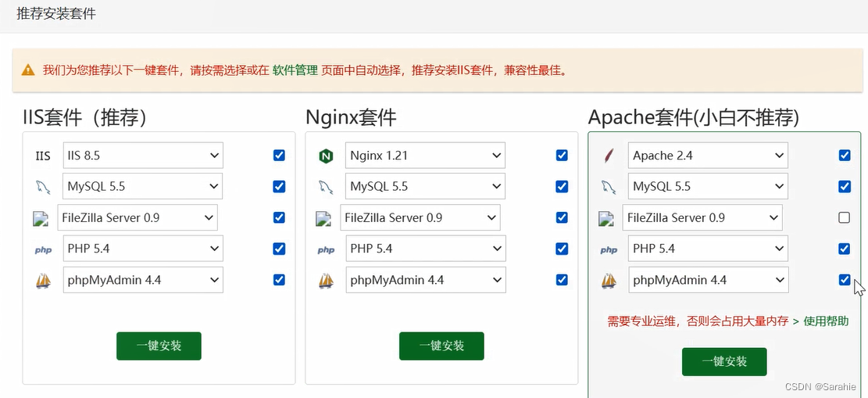Click the broken FileZilla image in Nginx suite

[323, 218]
